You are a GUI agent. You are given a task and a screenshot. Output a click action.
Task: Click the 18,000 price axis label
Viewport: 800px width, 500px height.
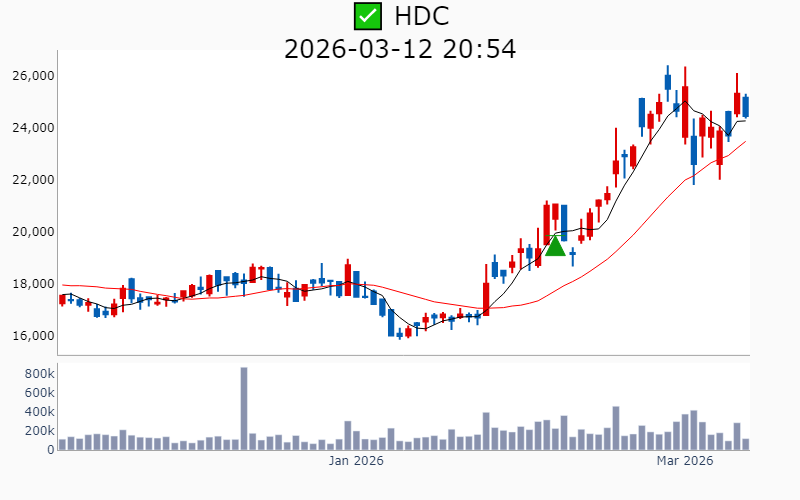34,284
